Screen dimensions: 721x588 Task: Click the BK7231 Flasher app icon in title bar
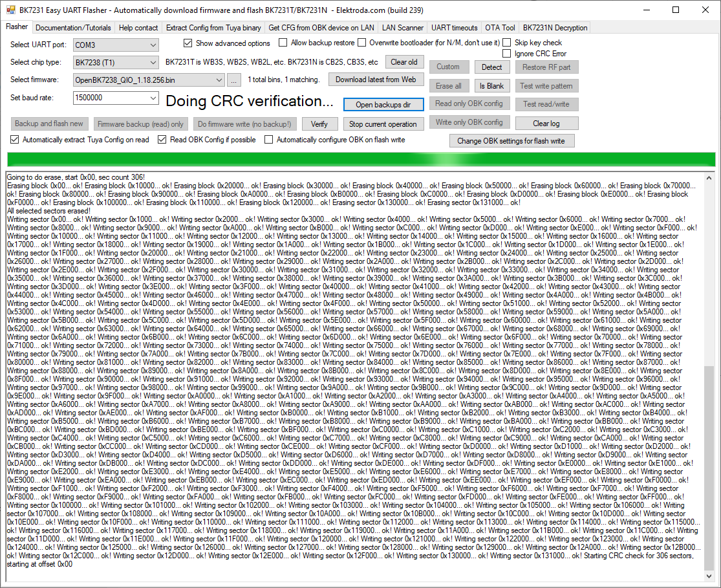click(10, 10)
